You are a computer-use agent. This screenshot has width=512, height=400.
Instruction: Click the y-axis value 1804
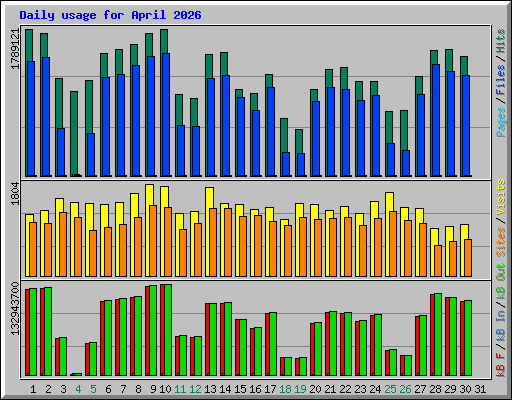[15, 194]
